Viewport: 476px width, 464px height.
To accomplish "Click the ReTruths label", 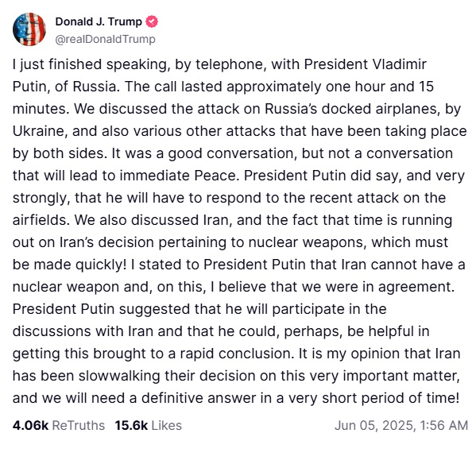I will [79, 425].
